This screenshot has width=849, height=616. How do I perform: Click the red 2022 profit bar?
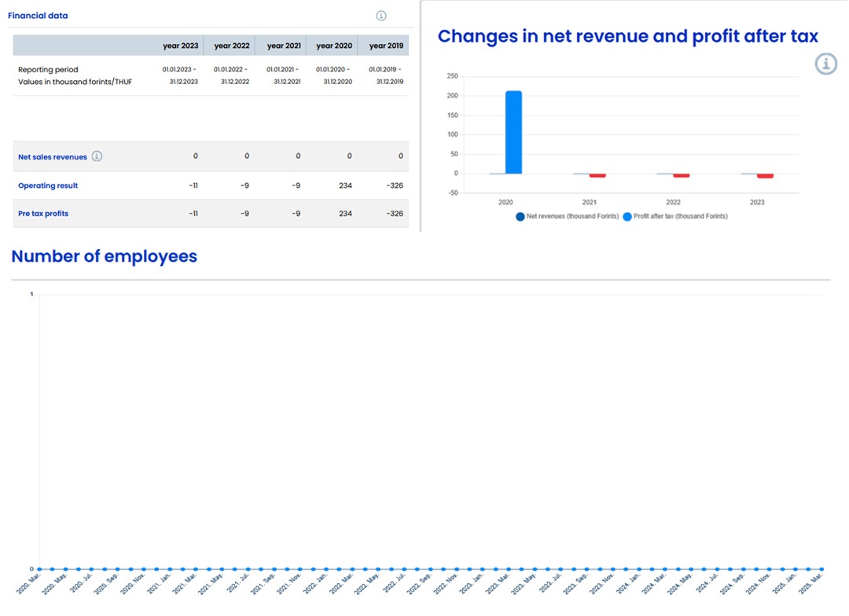[681, 175]
